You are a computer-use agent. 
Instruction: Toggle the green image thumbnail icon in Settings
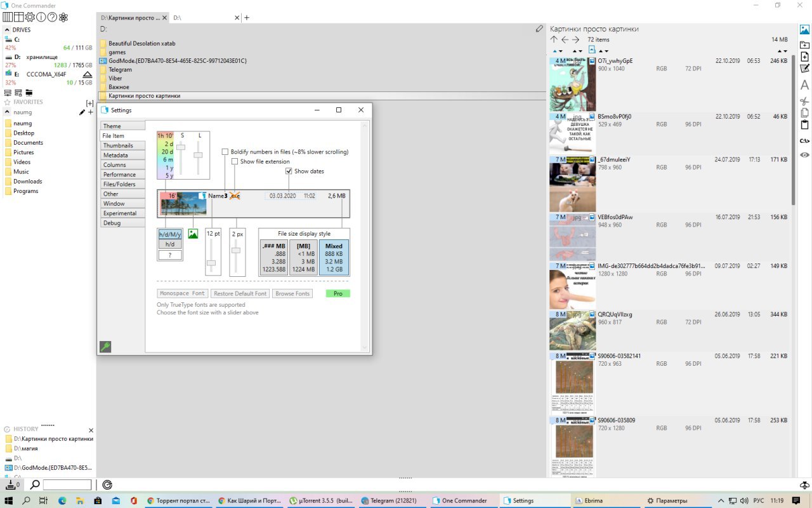tap(193, 234)
